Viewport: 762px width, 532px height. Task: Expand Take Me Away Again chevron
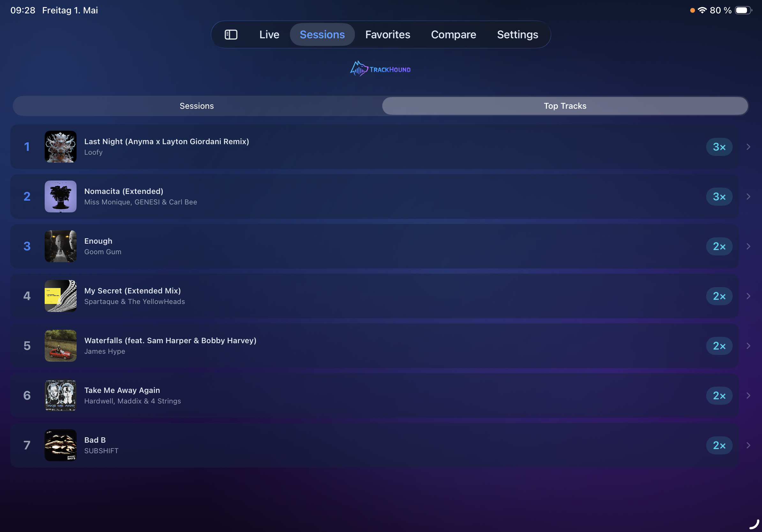click(748, 395)
